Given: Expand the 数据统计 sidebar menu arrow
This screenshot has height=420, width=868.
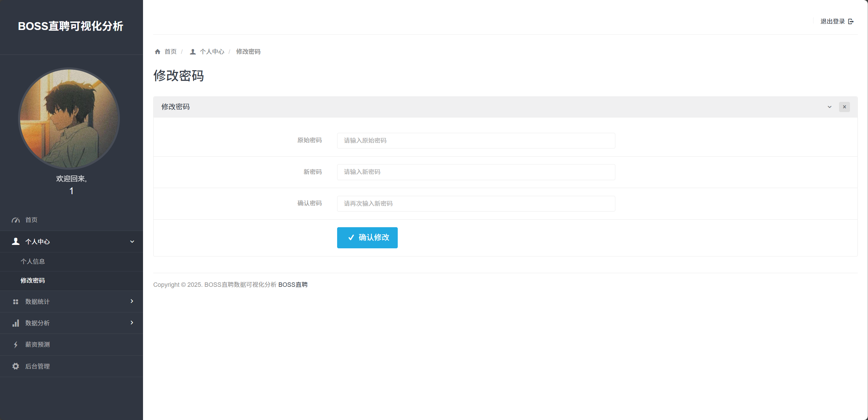Looking at the screenshot, I should pos(132,301).
